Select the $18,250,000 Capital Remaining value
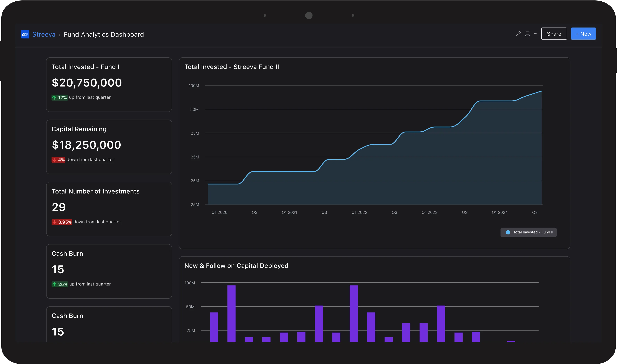Image resolution: width=617 pixels, height=364 pixels. [x=86, y=145]
